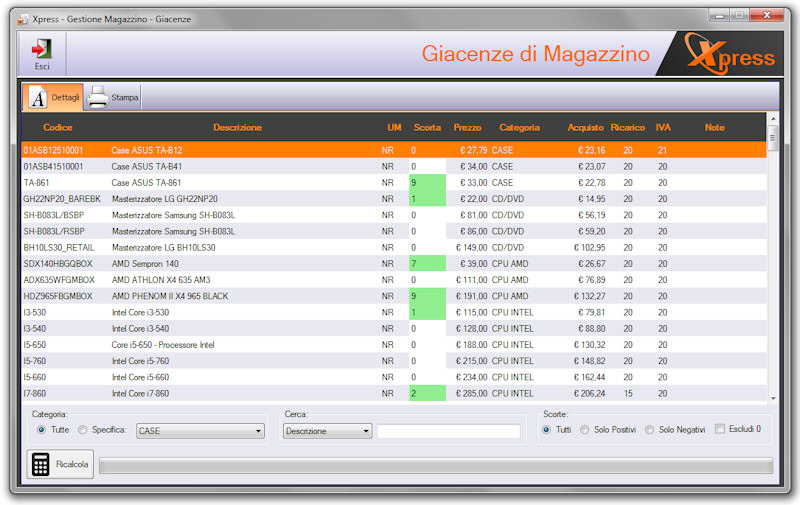Select the Solo Positivi radio button
Screen dimensions: 800x505
point(585,430)
